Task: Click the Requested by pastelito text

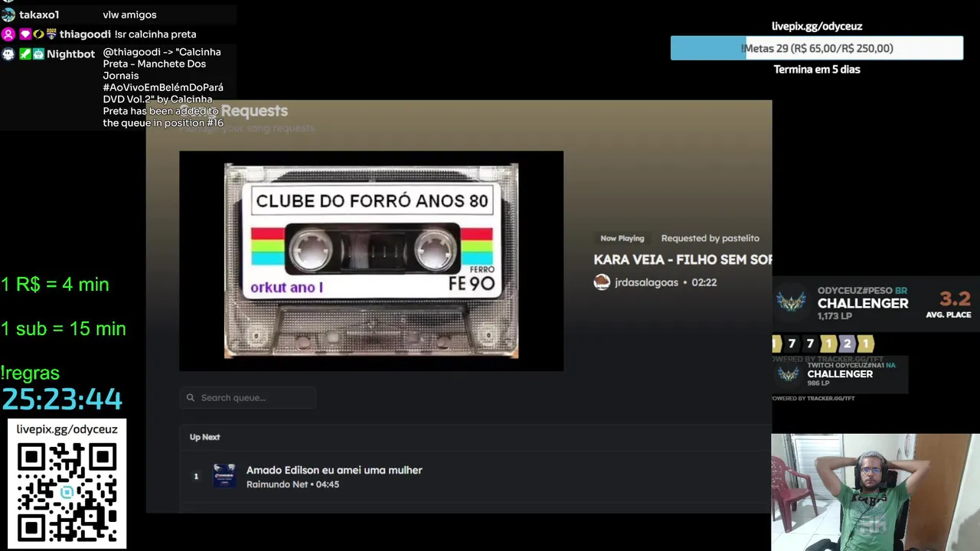Action: (710, 238)
